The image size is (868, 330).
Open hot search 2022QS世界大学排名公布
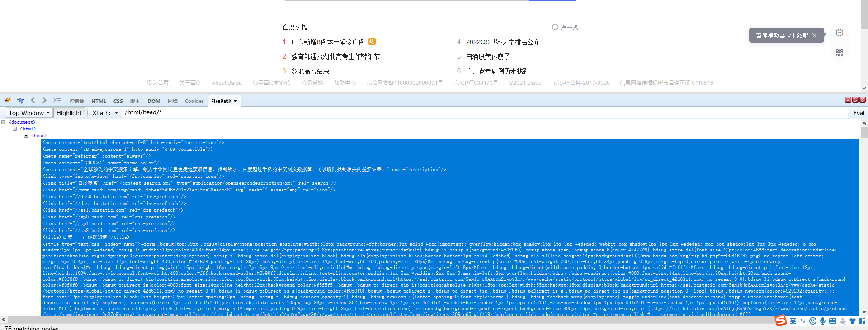(503, 42)
